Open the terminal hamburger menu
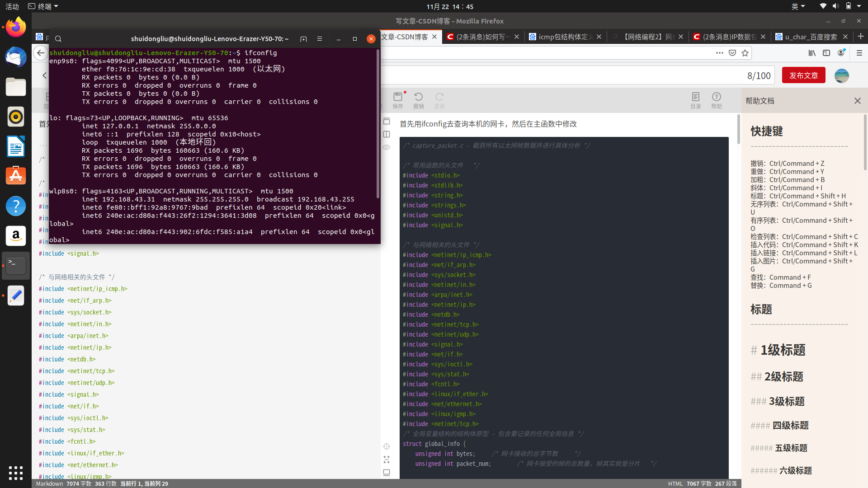The height and width of the screenshot is (488, 868). [x=320, y=39]
